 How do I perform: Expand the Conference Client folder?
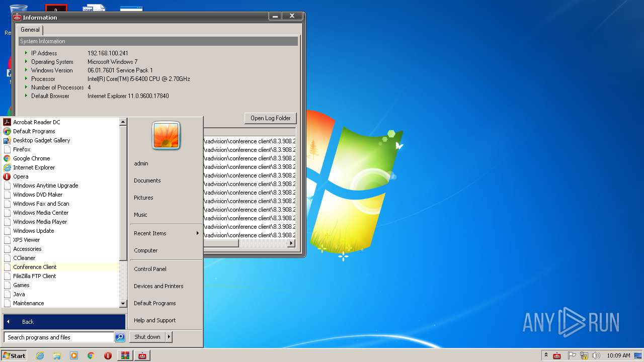35,267
